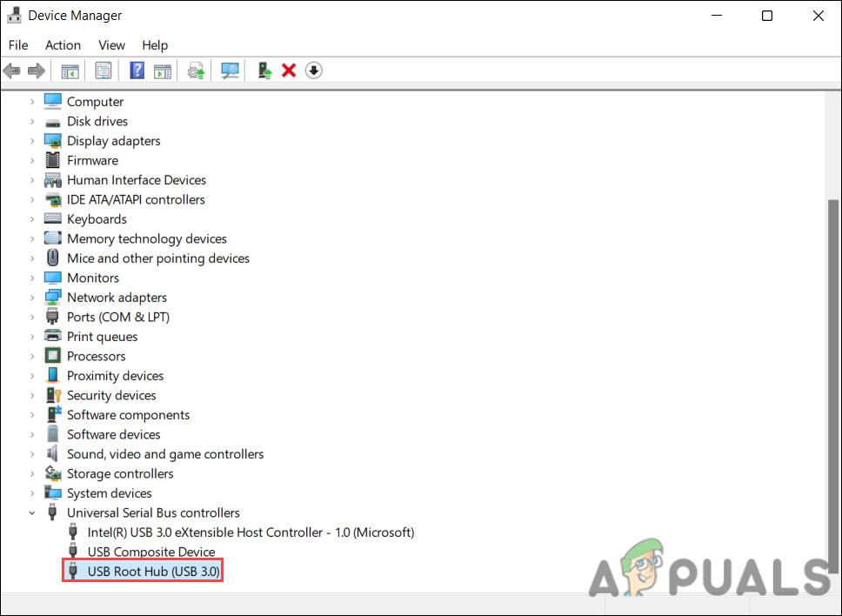
Task: Click the Storage controllers icon
Action: coord(52,473)
